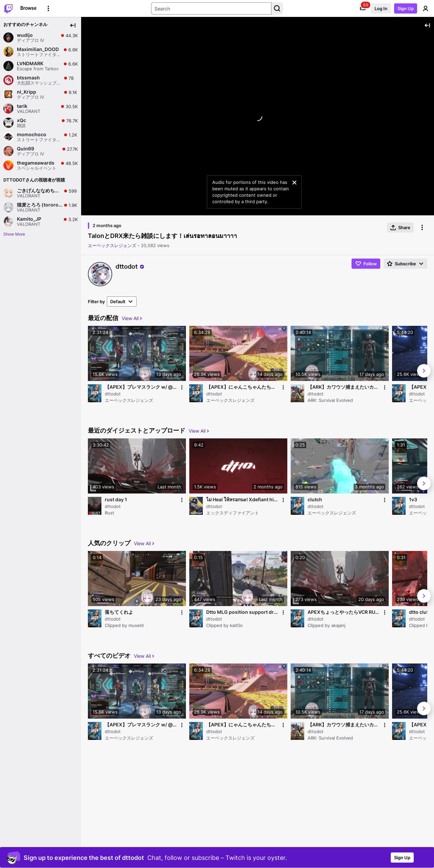Click the Log In button
Screen dimensions: 434x868
pyautogui.click(x=381, y=8)
